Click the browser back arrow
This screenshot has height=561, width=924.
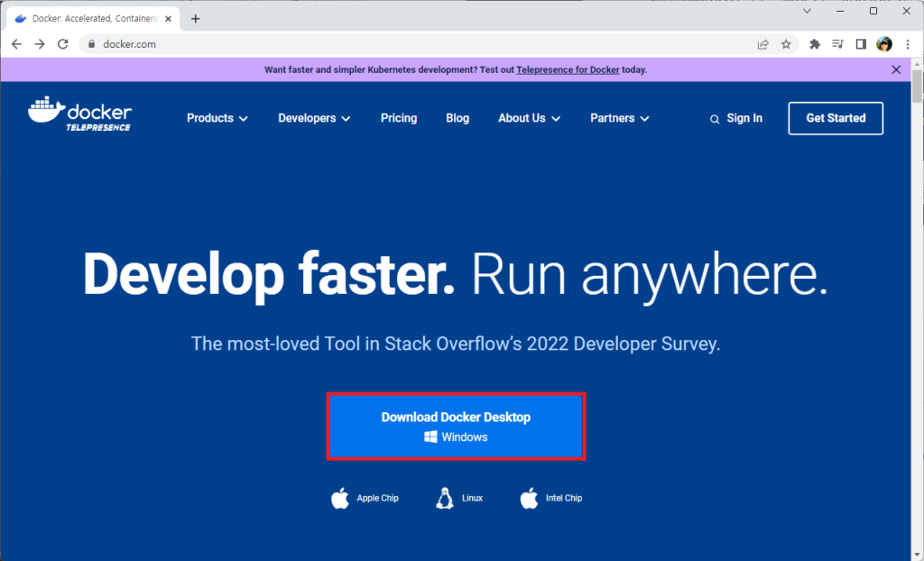(16, 44)
